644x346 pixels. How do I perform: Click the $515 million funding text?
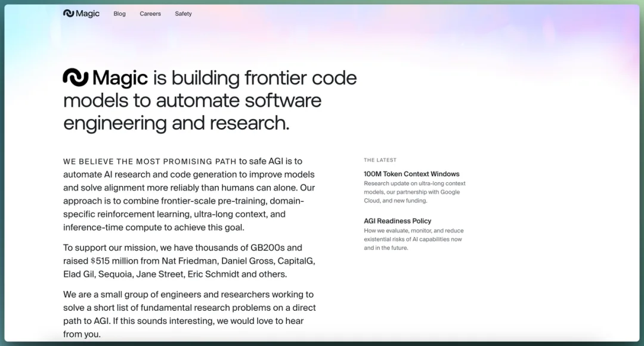114,261
